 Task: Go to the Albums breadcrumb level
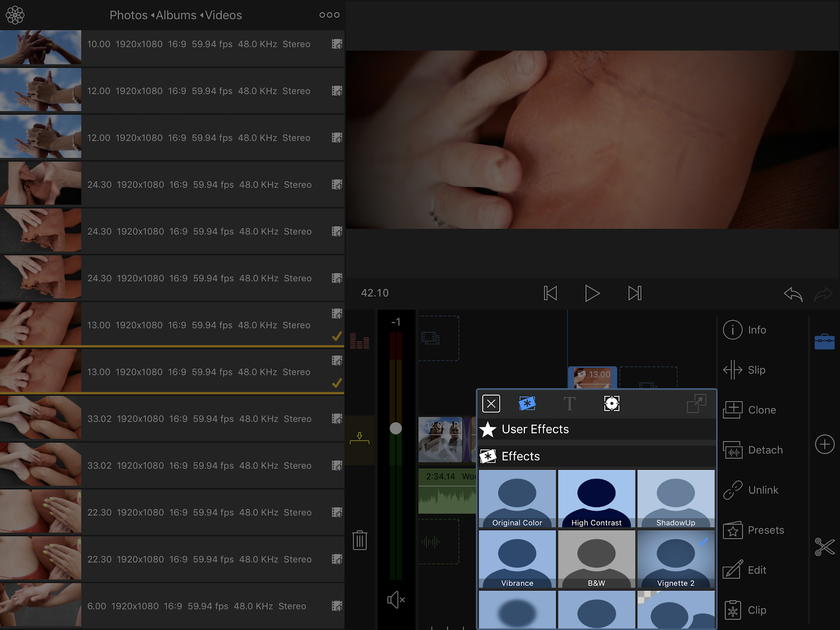click(176, 15)
